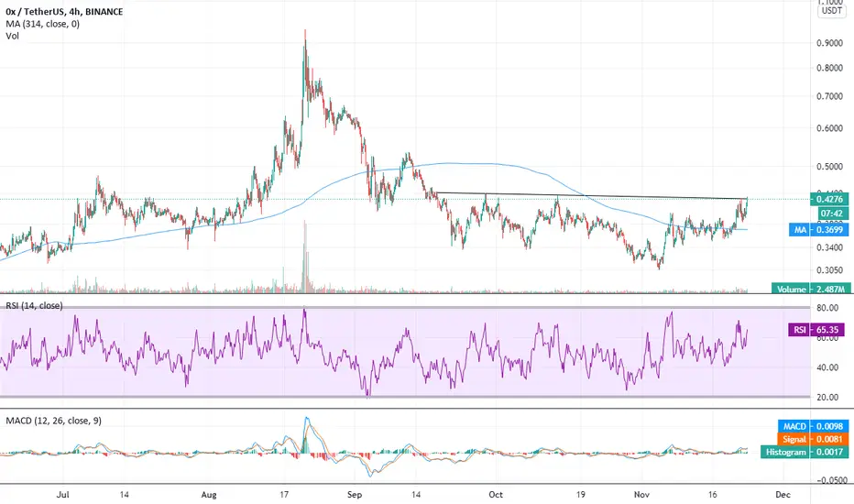Click the orange Signal 0.0081 value label

coord(813,439)
